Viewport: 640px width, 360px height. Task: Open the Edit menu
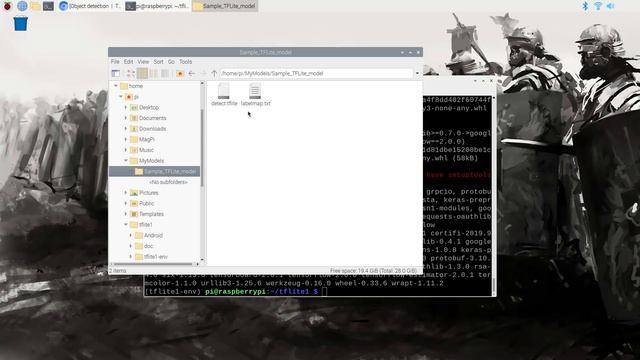click(129, 62)
